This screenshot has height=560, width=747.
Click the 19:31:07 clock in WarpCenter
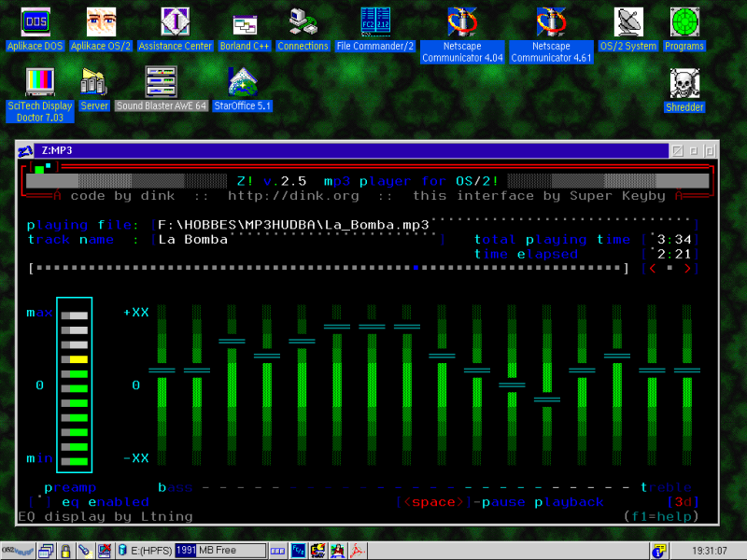point(710,551)
